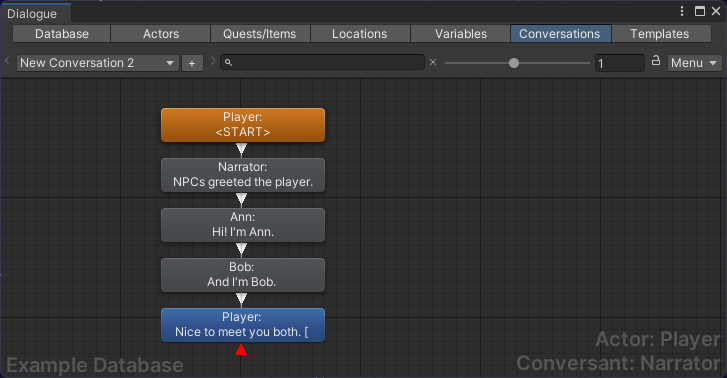Image resolution: width=727 pixels, height=378 pixels.
Task: Toggle the zoom lock icon
Action: [656, 60]
